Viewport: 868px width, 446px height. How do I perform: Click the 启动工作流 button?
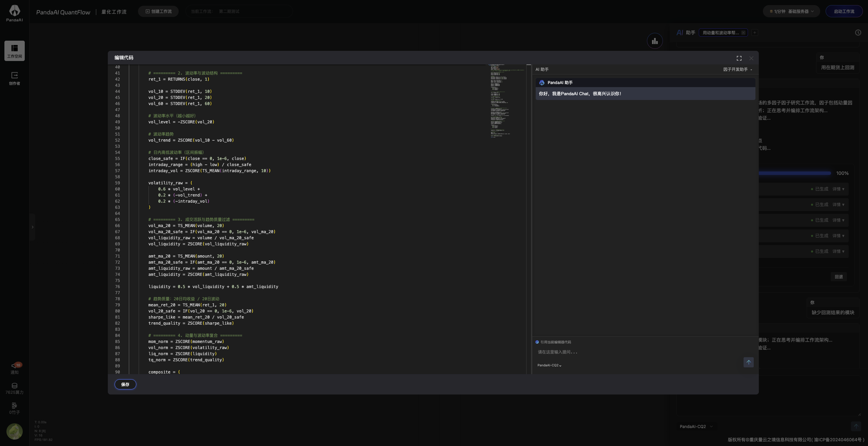[x=844, y=12]
